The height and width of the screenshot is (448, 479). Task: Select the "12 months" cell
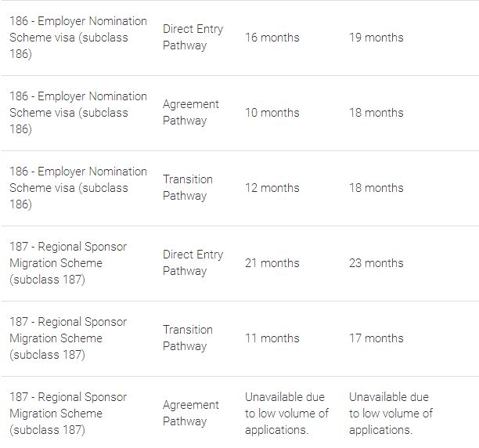click(272, 188)
